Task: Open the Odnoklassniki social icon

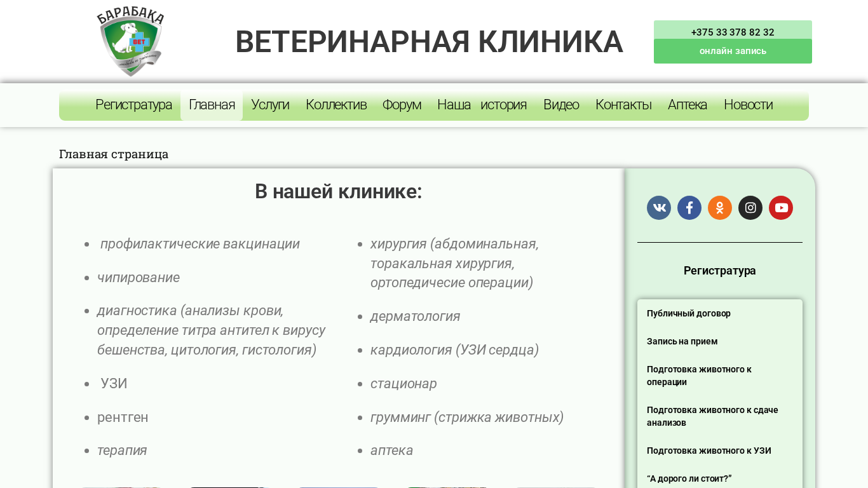Action: pos(720,208)
